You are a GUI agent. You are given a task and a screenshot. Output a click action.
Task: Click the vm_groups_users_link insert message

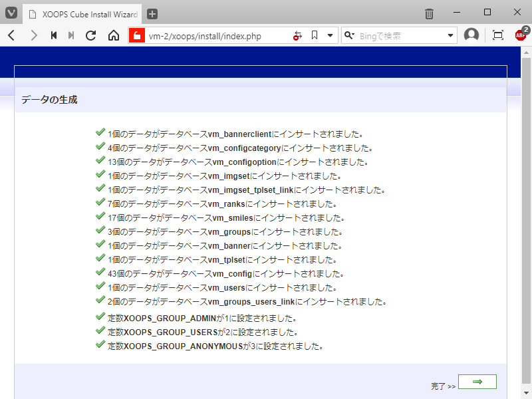coord(247,301)
